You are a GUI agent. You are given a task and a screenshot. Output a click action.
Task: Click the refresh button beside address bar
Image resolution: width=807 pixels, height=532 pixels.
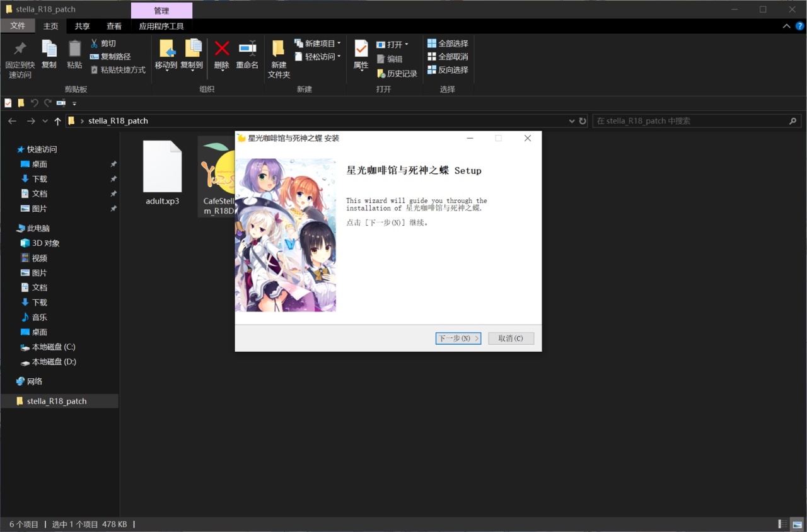pyautogui.click(x=583, y=120)
